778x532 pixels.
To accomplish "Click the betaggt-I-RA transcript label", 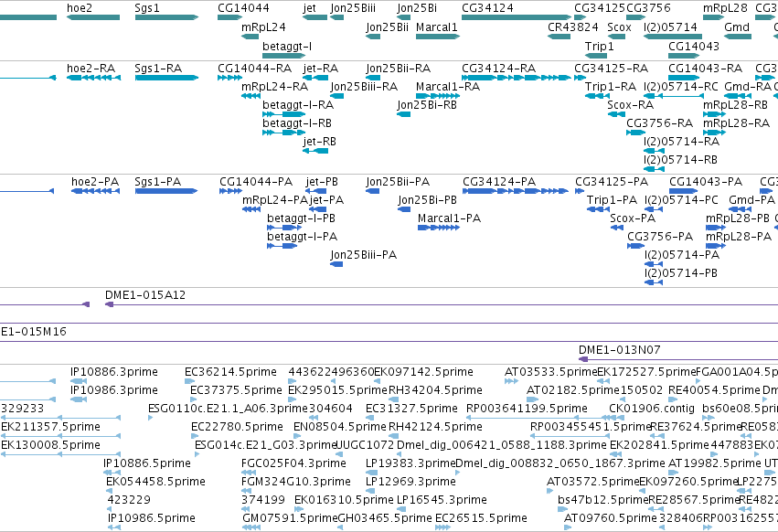I will [x=298, y=105].
